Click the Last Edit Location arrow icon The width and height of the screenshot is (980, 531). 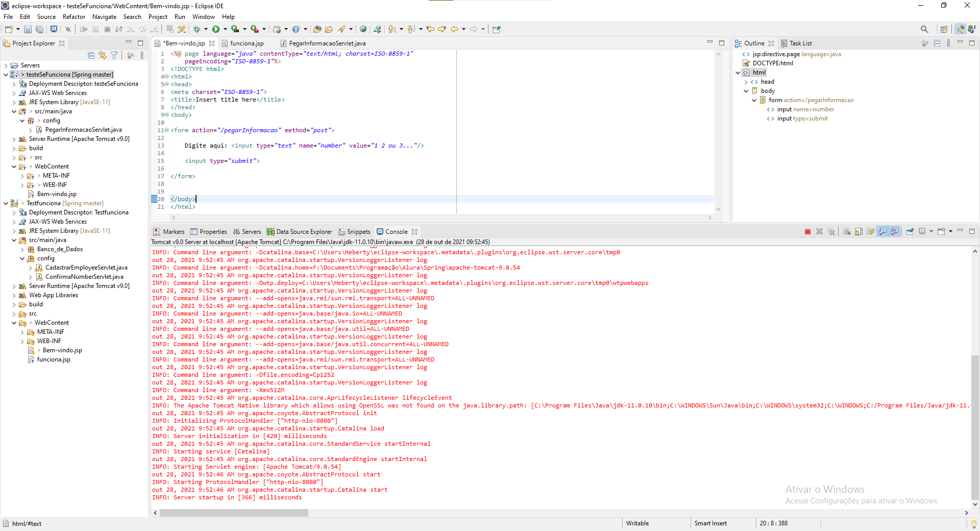point(430,29)
